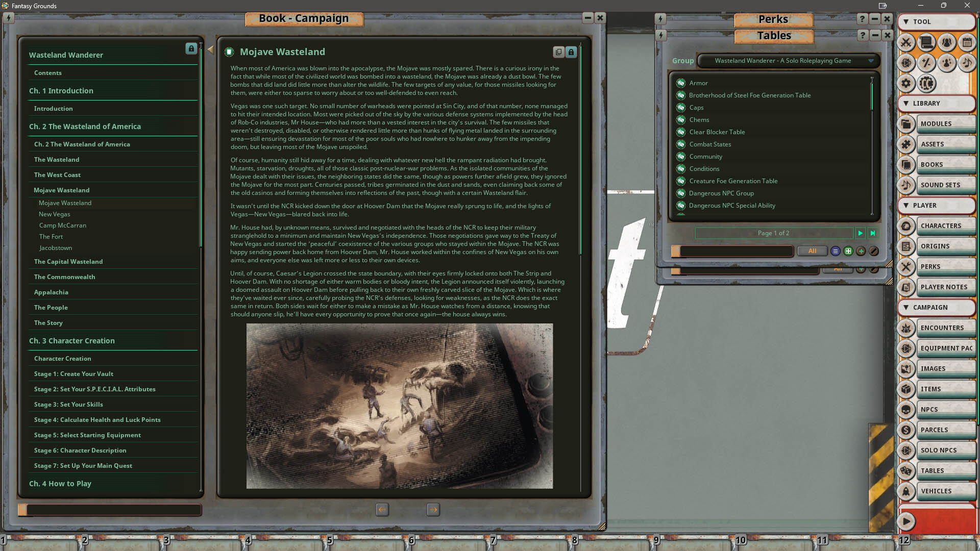
Task: Click the Books stacked-pages icon
Action: pyautogui.click(x=906, y=164)
